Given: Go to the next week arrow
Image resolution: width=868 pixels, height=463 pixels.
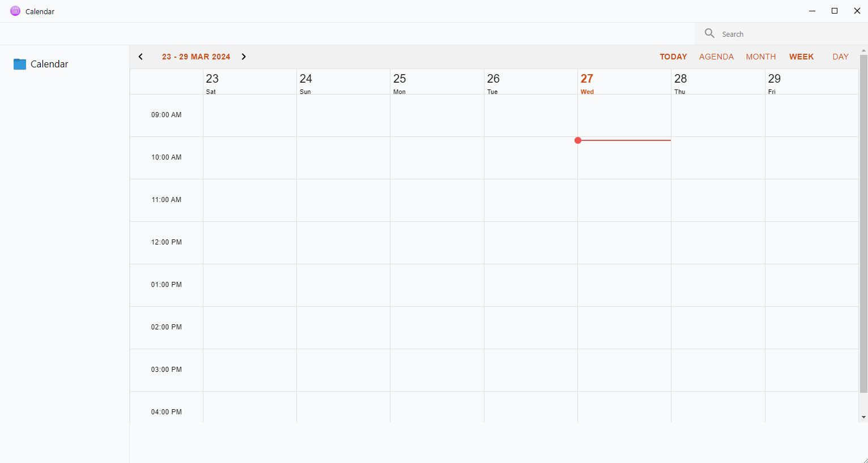Looking at the screenshot, I should pyautogui.click(x=244, y=57).
